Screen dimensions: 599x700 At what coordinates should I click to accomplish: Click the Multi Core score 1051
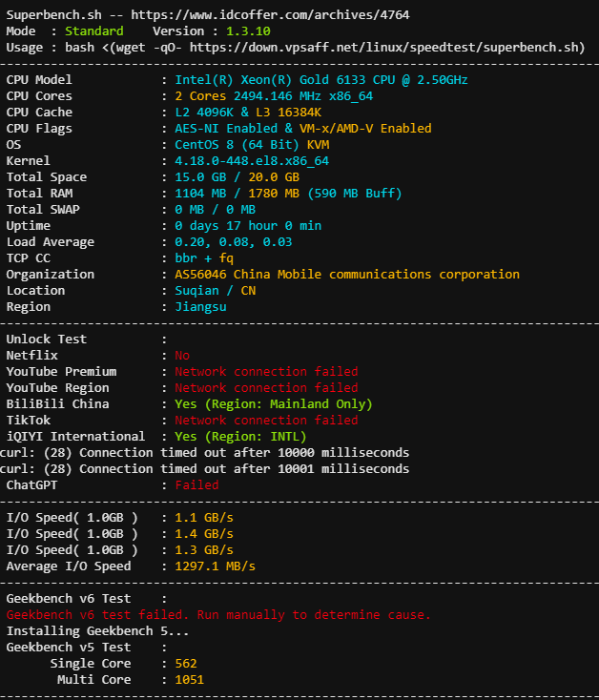(x=189, y=680)
